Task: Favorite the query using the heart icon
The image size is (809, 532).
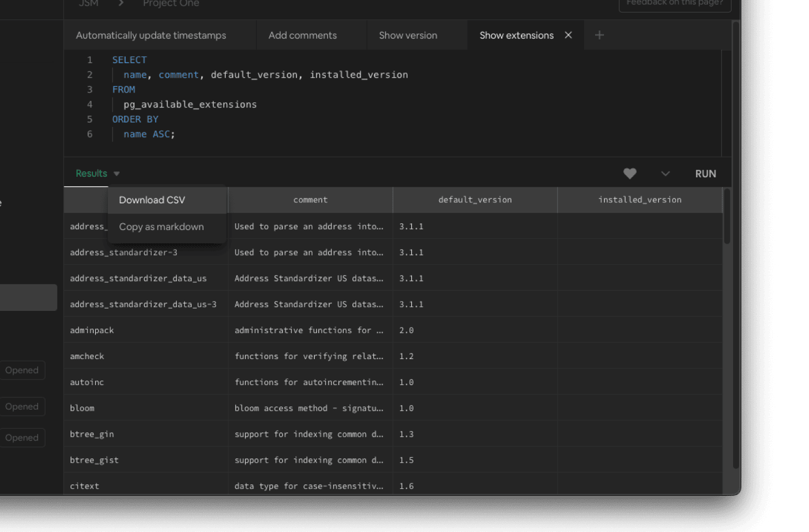Action: [x=629, y=173]
